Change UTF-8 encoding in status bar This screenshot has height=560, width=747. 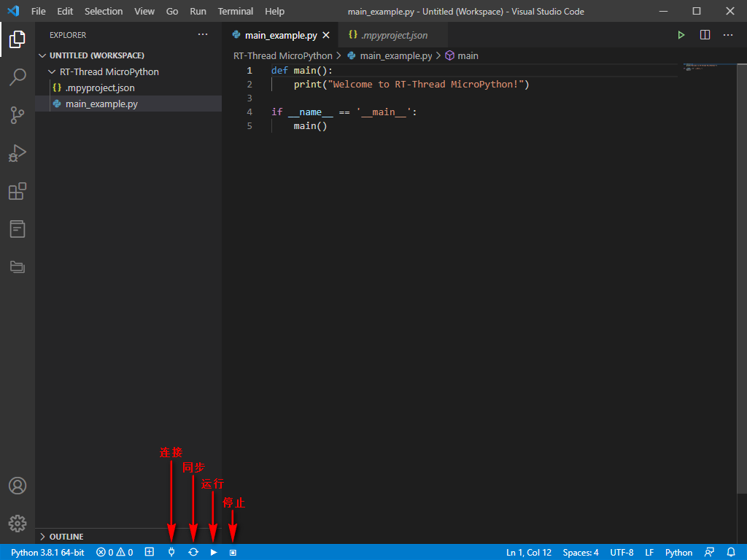click(x=622, y=553)
